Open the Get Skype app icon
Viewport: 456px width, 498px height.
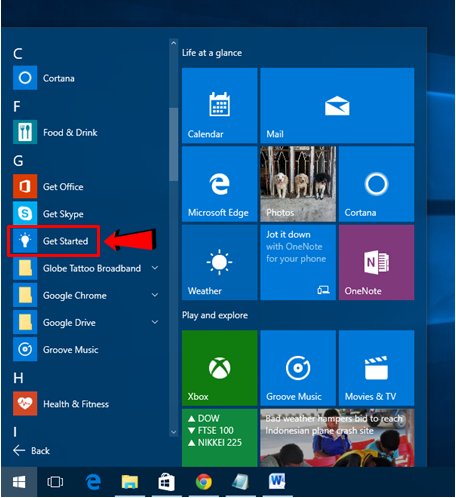[25, 213]
